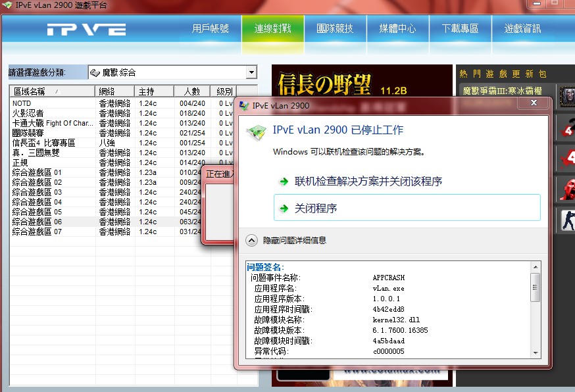This screenshot has width=575, height=392.
Task: Click the vLan.exe application name value
Action: 388,288
